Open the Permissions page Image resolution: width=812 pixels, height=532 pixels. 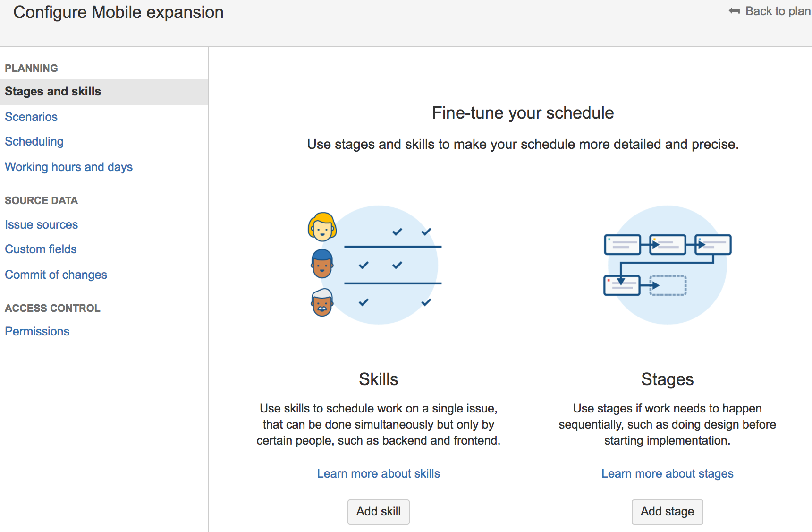(37, 332)
